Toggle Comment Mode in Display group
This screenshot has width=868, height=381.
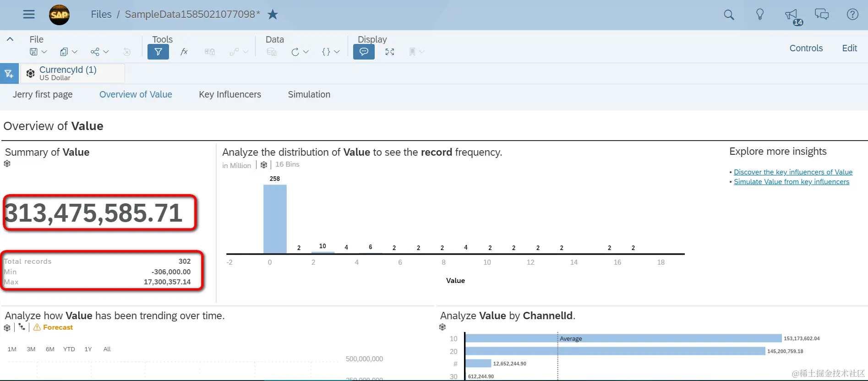pos(364,52)
